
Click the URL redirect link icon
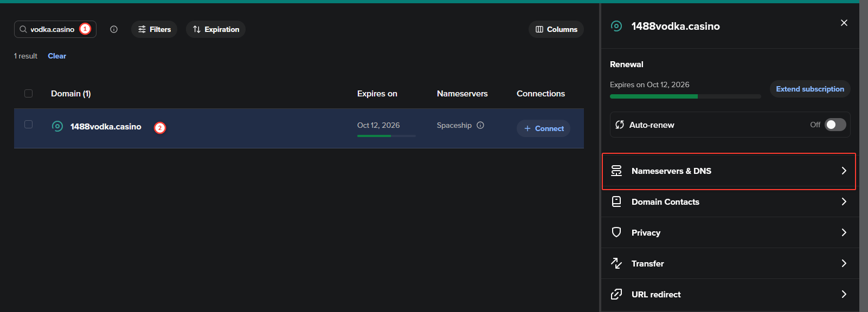coord(616,294)
